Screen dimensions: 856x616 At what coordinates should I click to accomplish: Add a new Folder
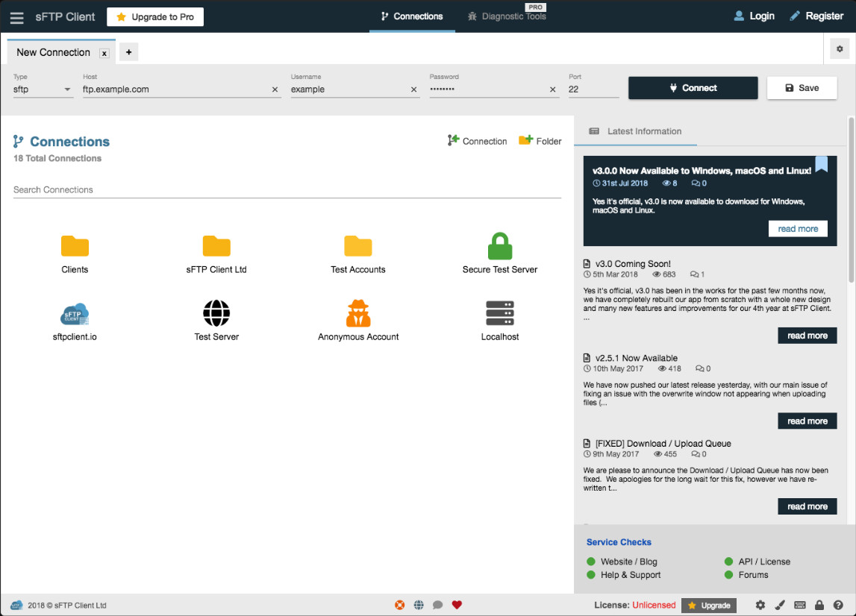[540, 141]
